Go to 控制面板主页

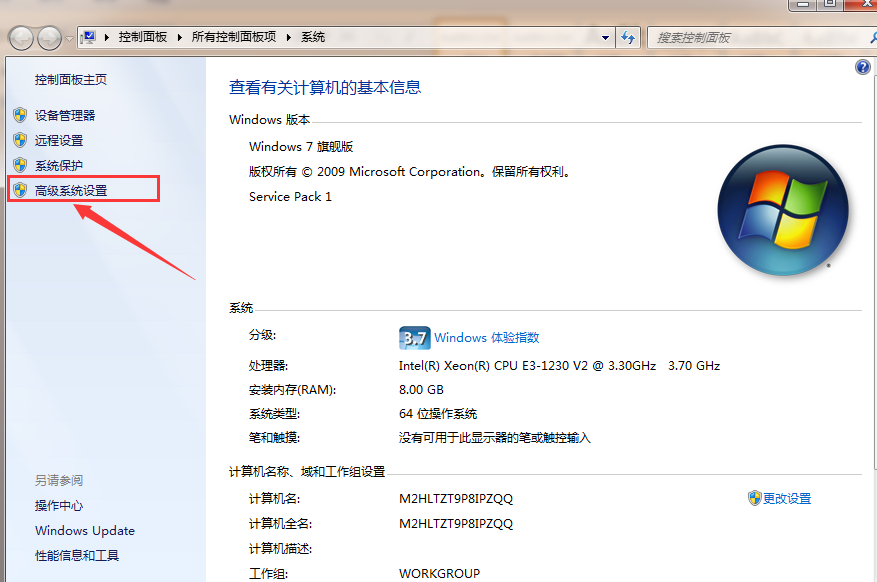[70, 79]
